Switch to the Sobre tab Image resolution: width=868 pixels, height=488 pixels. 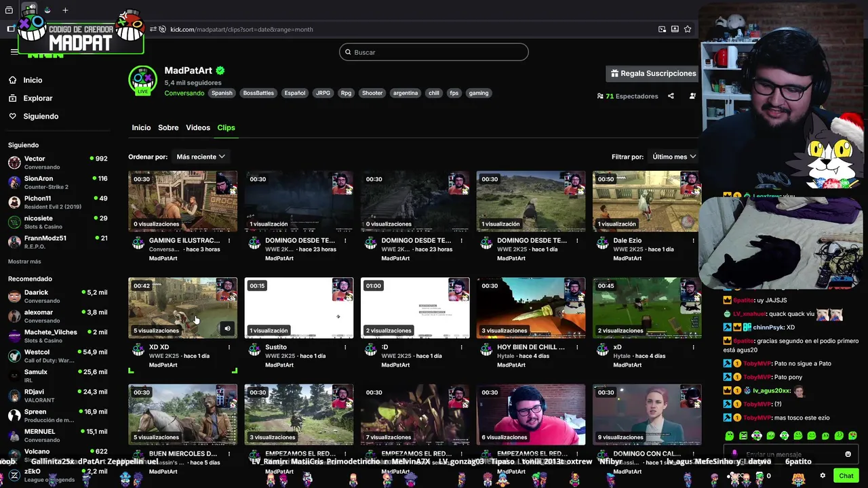click(x=168, y=127)
